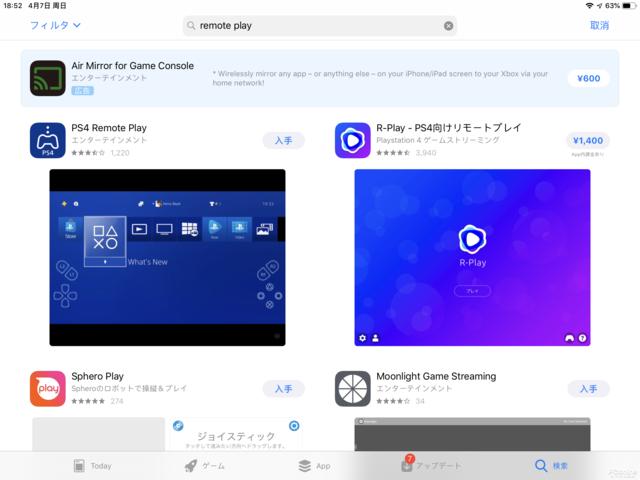
Task: Tap the search magnifier icon in field
Action: point(191,26)
